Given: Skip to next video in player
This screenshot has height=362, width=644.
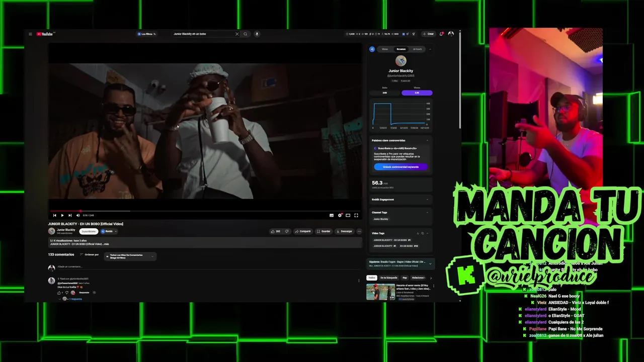Looking at the screenshot, I should click(70, 215).
